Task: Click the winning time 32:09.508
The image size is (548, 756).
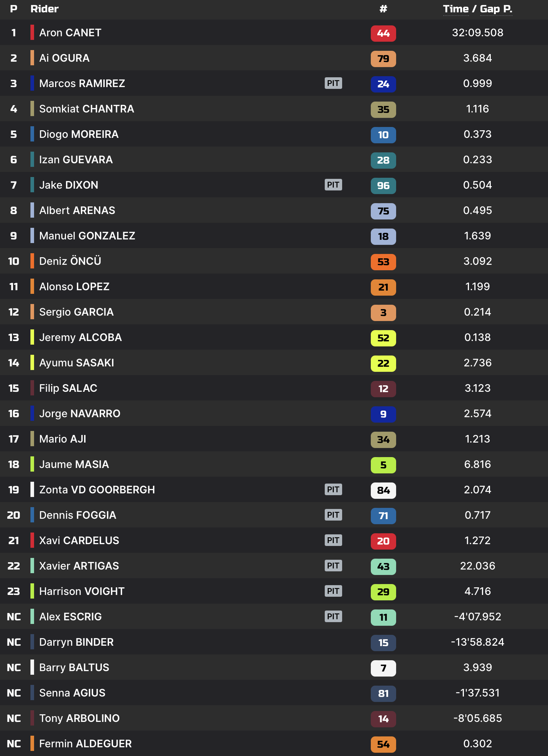Action: pyautogui.click(x=477, y=33)
